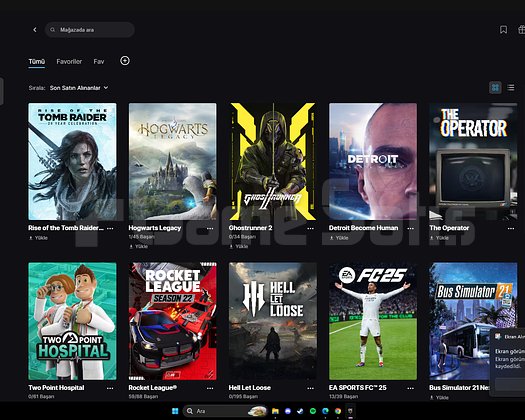525x420 pixels.
Task: Open the Rise of the Tomb Raider cover art
Action: click(x=72, y=161)
